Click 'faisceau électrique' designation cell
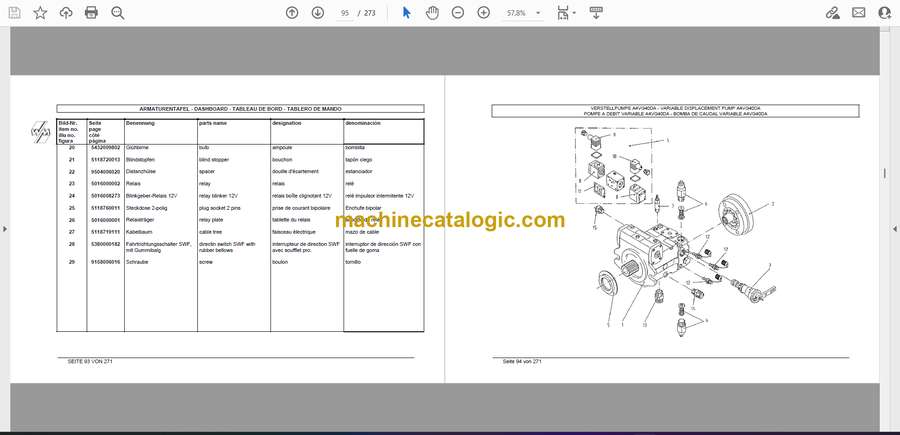900x435 pixels. pos(294,232)
